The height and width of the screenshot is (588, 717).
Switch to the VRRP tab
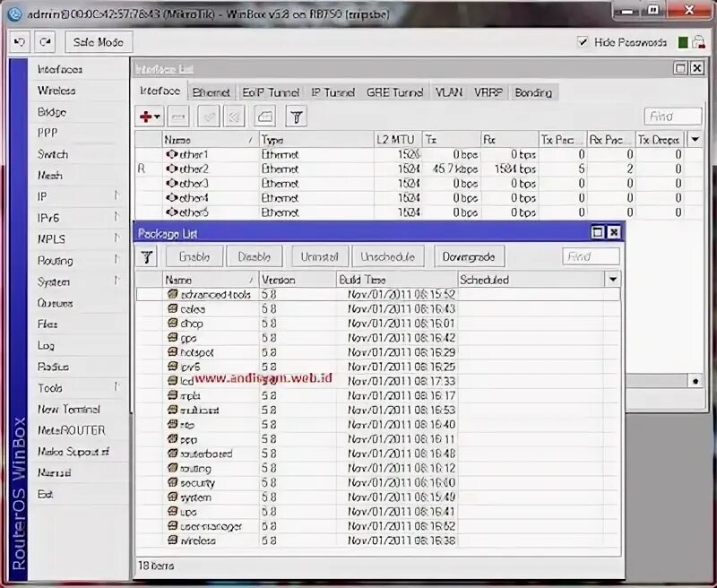tap(488, 92)
